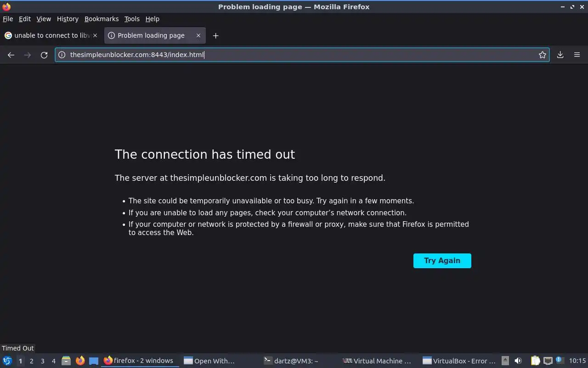This screenshot has height=368, width=588.
Task: Close the 'Problem loading page' tab
Action: (198, 35)
